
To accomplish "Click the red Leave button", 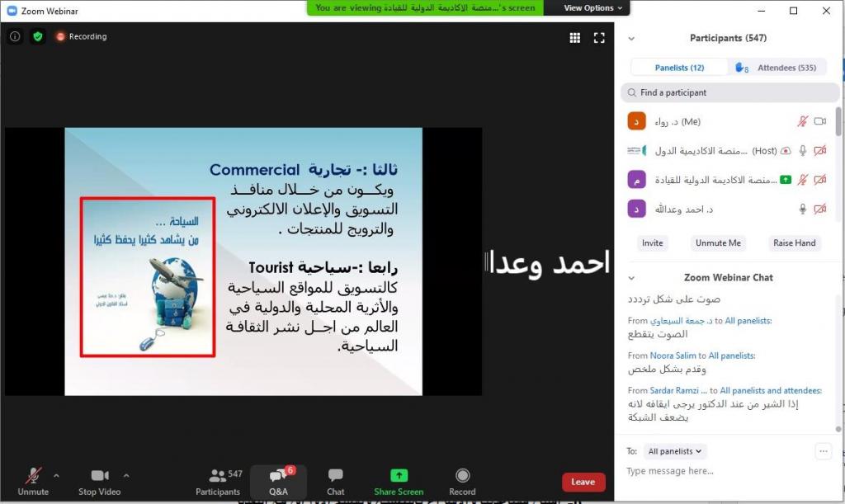I will [583, 482].
